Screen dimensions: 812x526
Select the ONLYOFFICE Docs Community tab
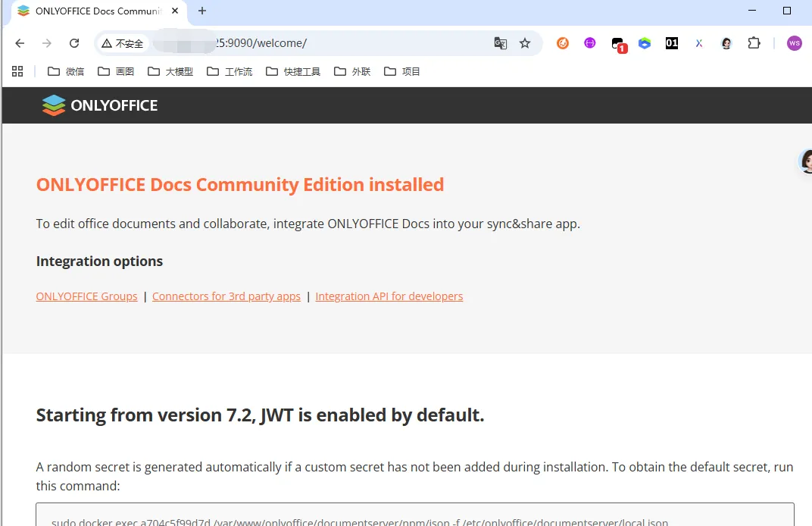click(x=98, y=11)
